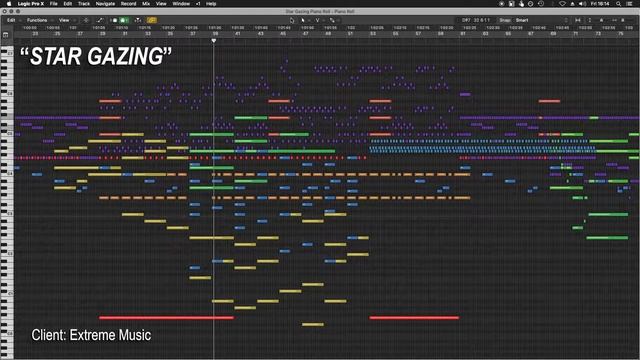Expand the Functions local menu
This screenshot has width=640, height=360.
(x=38, y=20)
